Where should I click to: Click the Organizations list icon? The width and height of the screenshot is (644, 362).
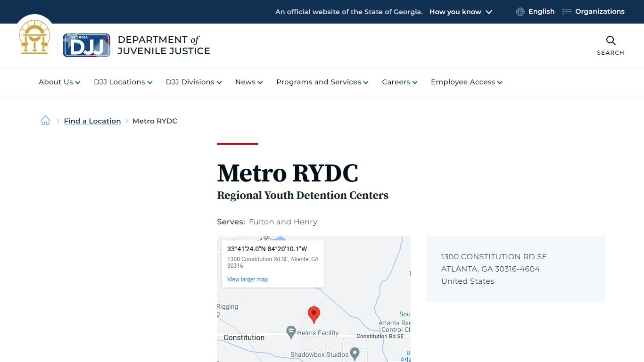(x=567, y=12)
